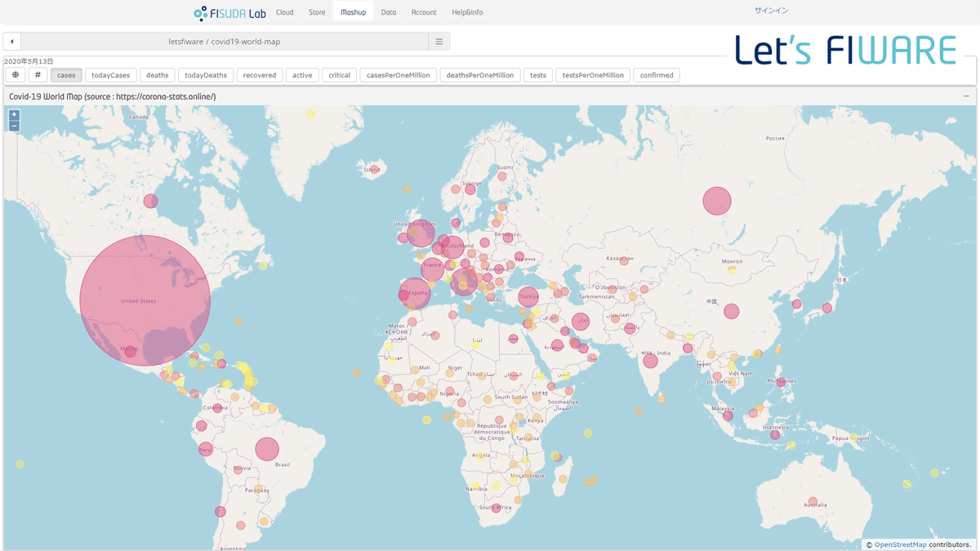980x551 pixels.
Task: Zoom out on the map
Action: tap(14, 126)
